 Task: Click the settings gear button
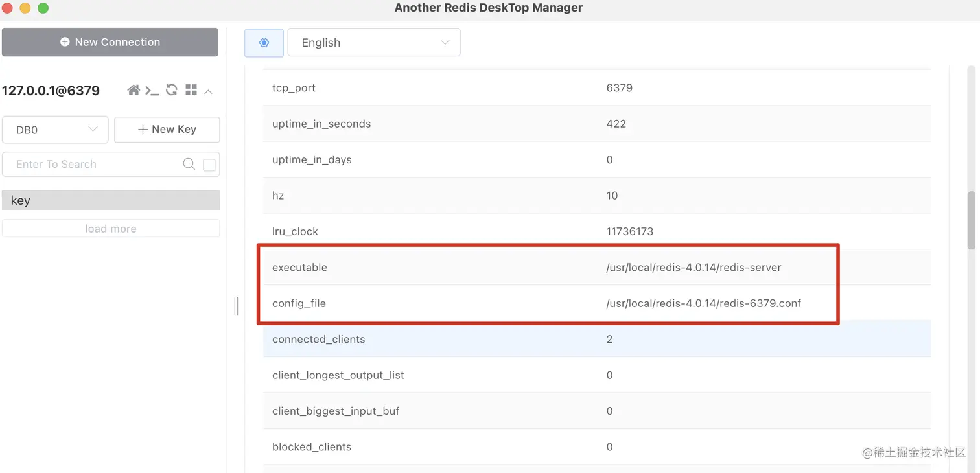[x=264, y=43]
